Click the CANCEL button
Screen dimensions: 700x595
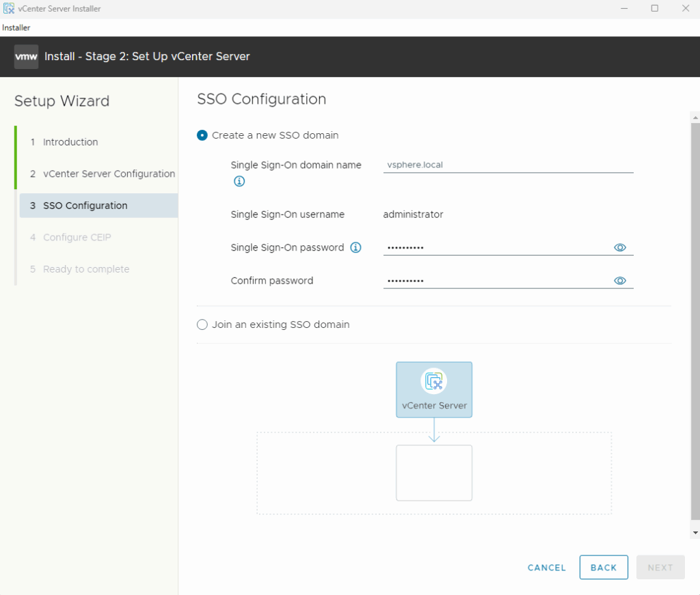547,568
